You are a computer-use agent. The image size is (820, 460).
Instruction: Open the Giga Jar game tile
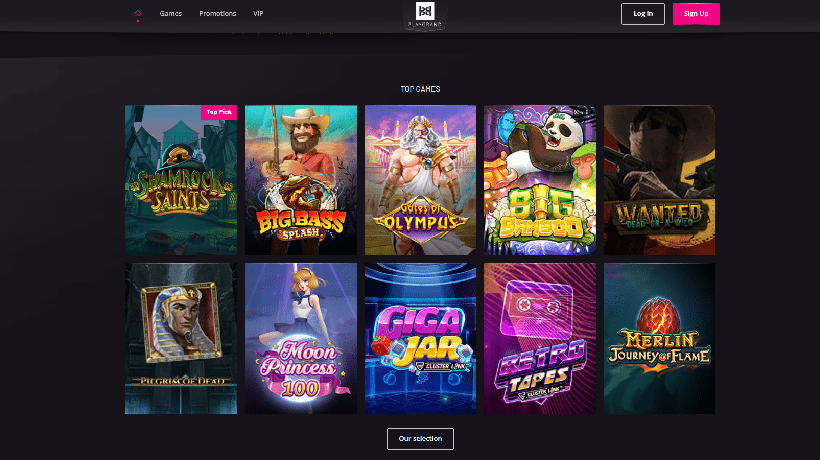click(x=420, y=338)
